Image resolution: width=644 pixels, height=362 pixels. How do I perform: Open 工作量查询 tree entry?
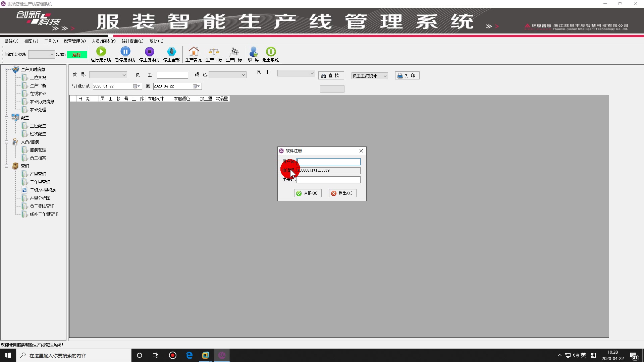click(40, 182)
